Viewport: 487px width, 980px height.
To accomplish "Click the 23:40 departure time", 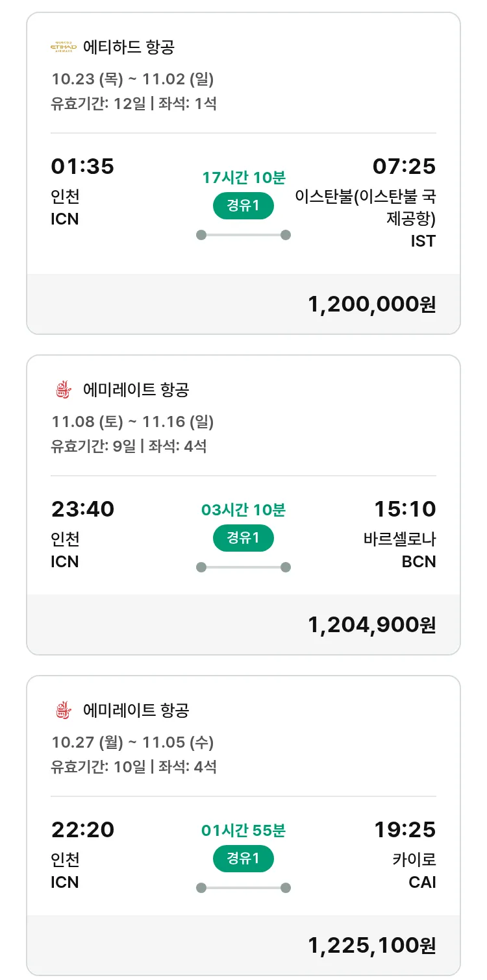I will click(x=82, y=509).
